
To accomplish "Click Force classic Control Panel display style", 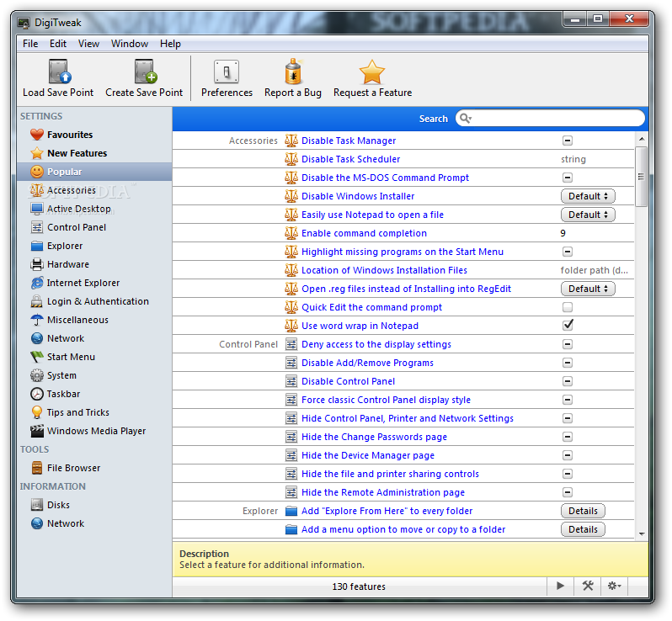I will 386,400.
